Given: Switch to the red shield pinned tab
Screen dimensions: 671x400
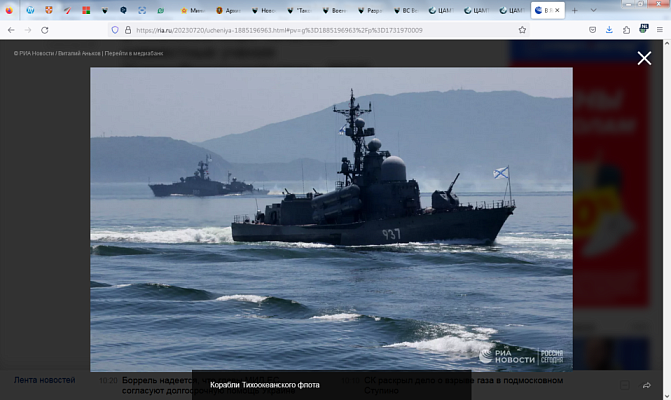Looking at the screenshot, I should click(x=49, y=10).
